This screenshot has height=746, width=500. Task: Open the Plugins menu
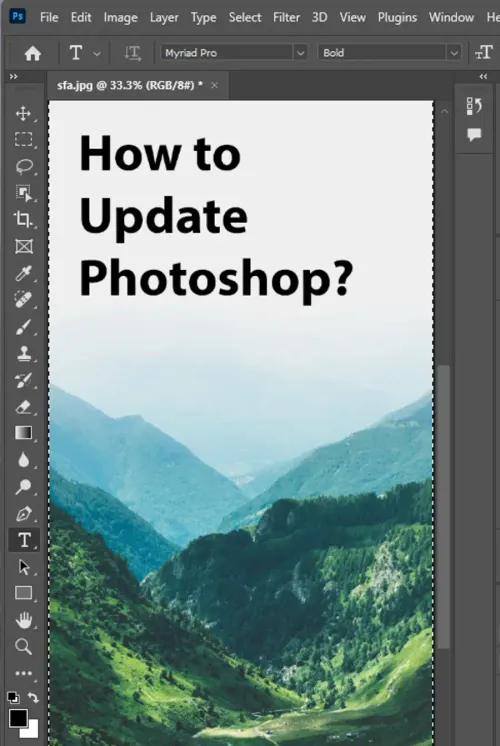click(x=397, y=18)
